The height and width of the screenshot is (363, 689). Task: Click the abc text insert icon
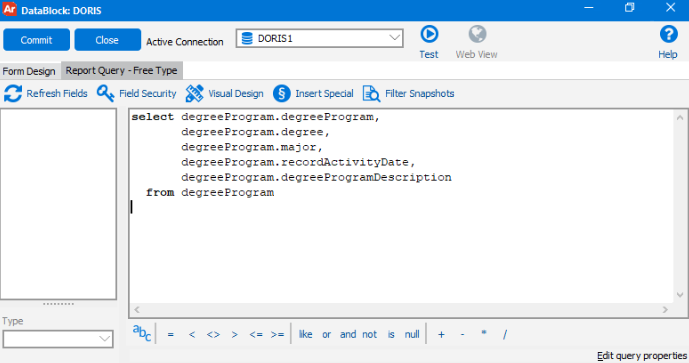tap(142, 334)
